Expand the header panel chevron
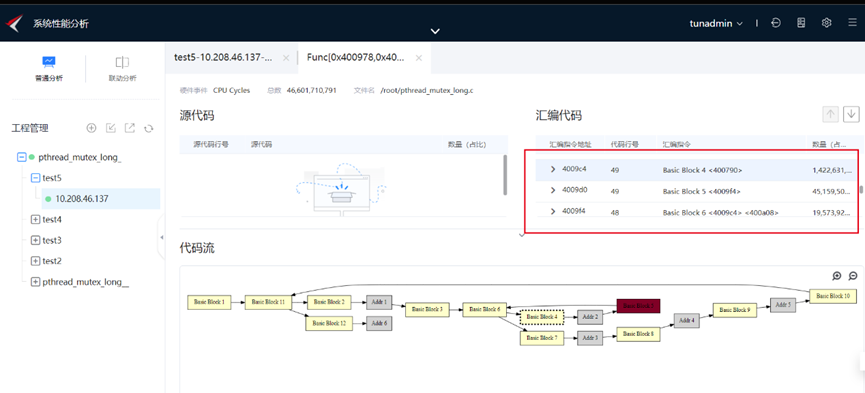Image resolution: width=865 pixels, height=393 pixels. [x=435, y=31]
